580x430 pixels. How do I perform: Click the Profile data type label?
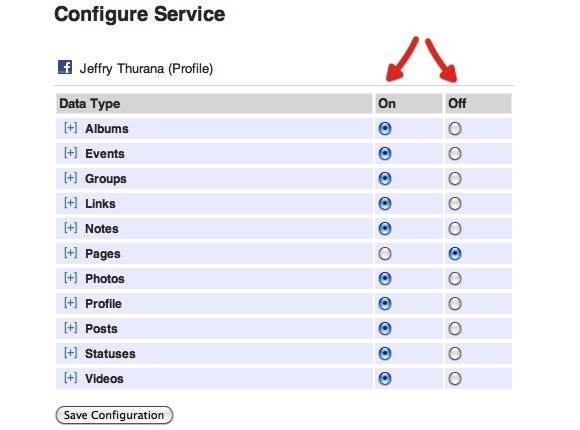tap(103, 304)
